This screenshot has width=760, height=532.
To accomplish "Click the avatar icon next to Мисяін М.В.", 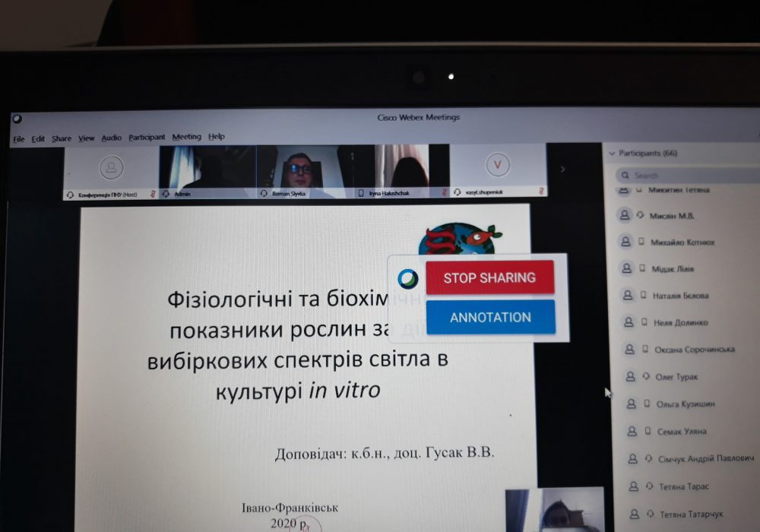I will [x=624, y=216].
